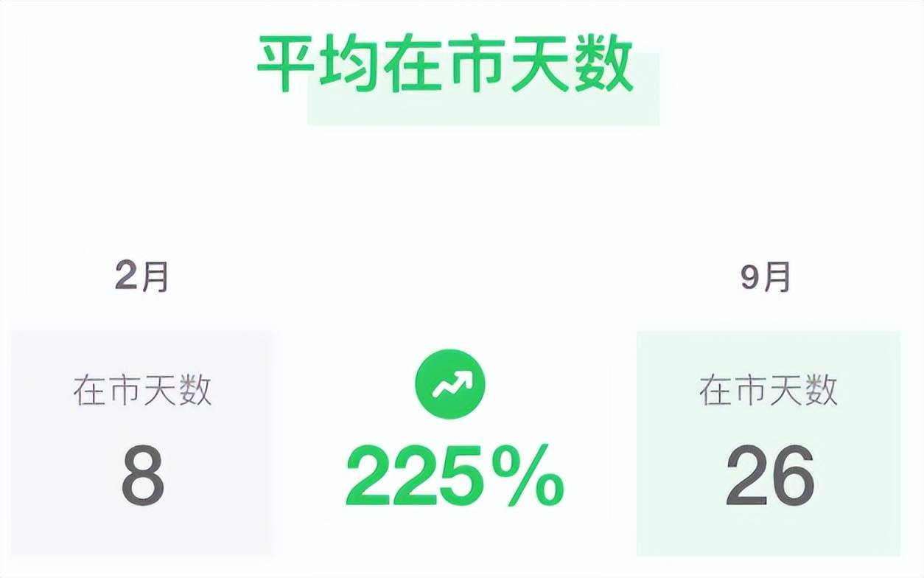This screenshot has width=924, height=578.
Task: Click the digit 6 in the number 26
Action: click(x=793, y=477)
